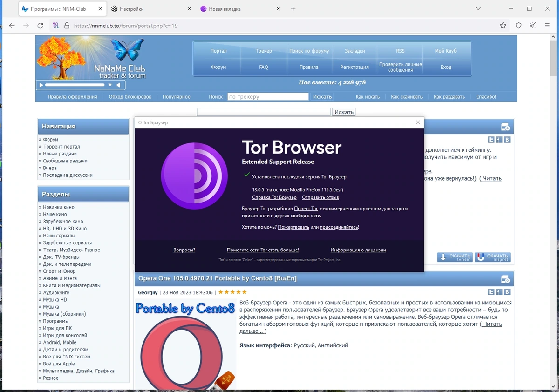Open Торрент портал navigation link
The height and width of the screenshot is (392, 559).
tap(61, 147)
